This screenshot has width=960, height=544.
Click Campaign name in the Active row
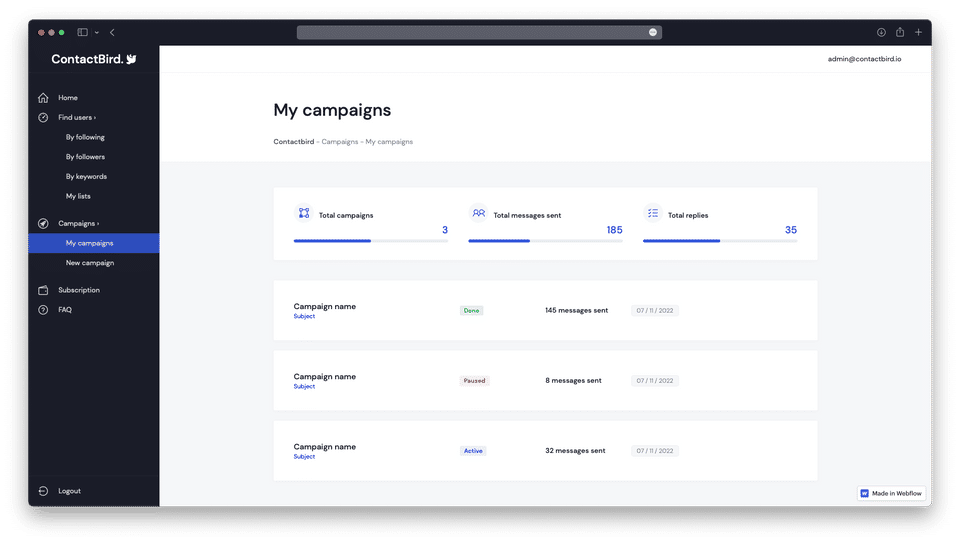(324, 447)
